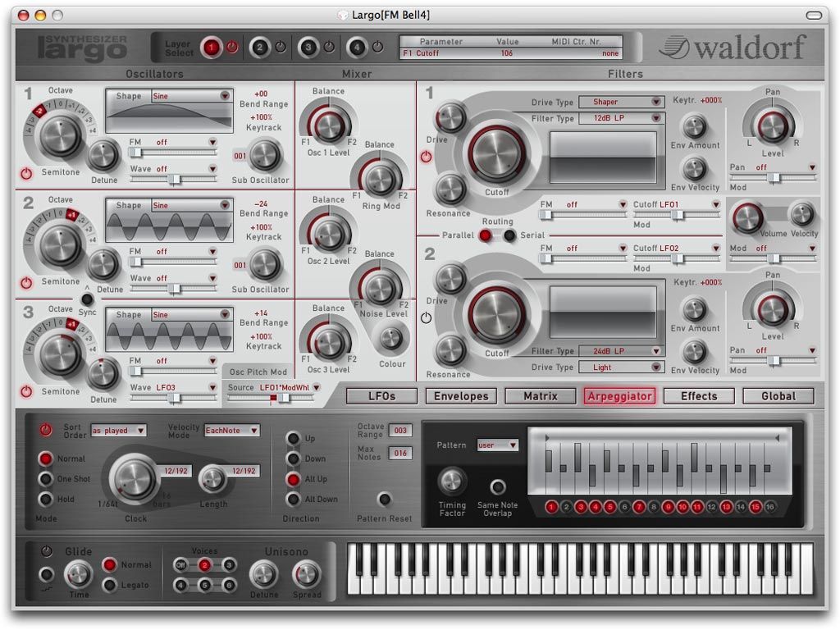The image size is (840, 630).
Task: Click the Velocity knob
Action: (802, 215)
